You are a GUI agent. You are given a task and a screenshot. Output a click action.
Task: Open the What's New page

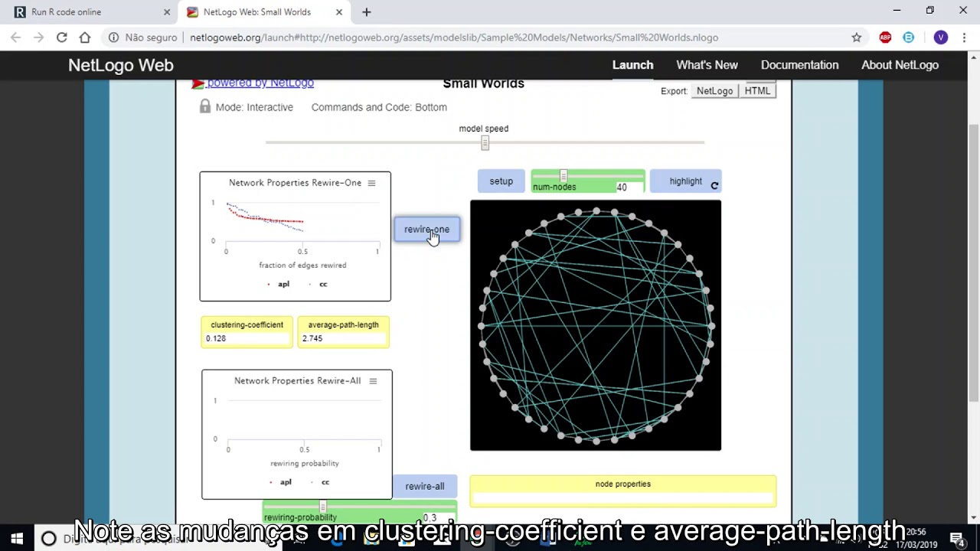[x=707, y=65]
